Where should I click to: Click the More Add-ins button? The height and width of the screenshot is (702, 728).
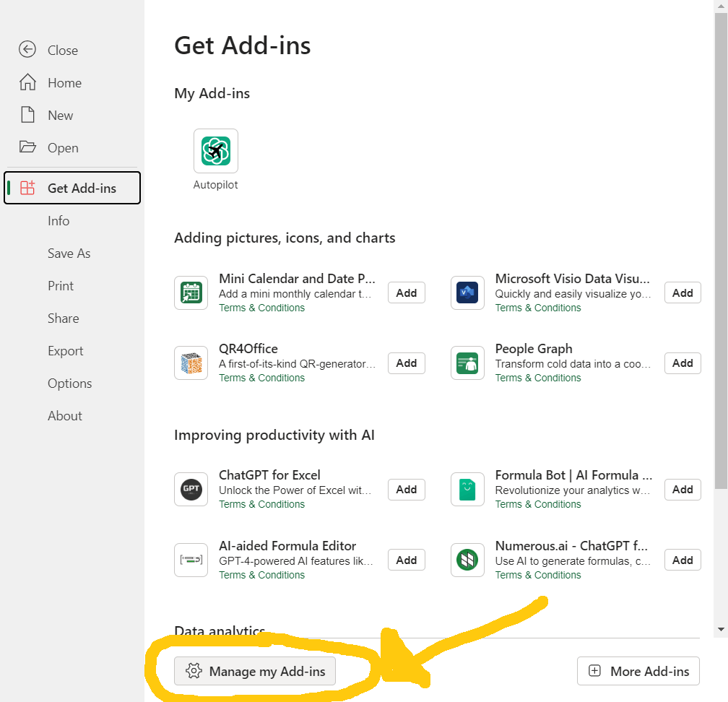pos(638,671)
